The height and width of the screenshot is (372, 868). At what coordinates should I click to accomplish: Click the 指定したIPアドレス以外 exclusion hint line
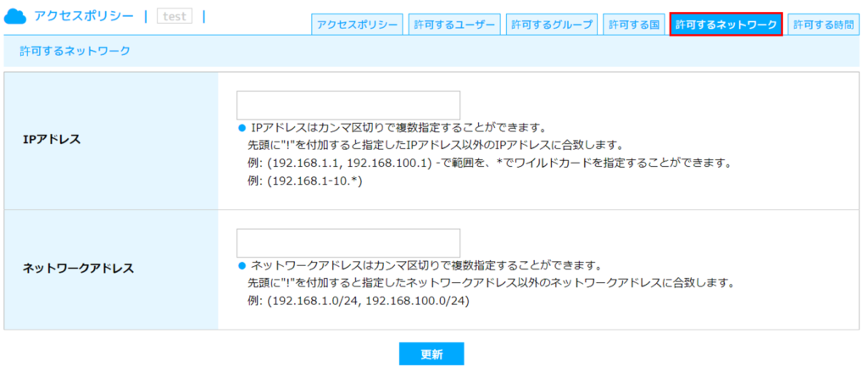pos(435,146)
